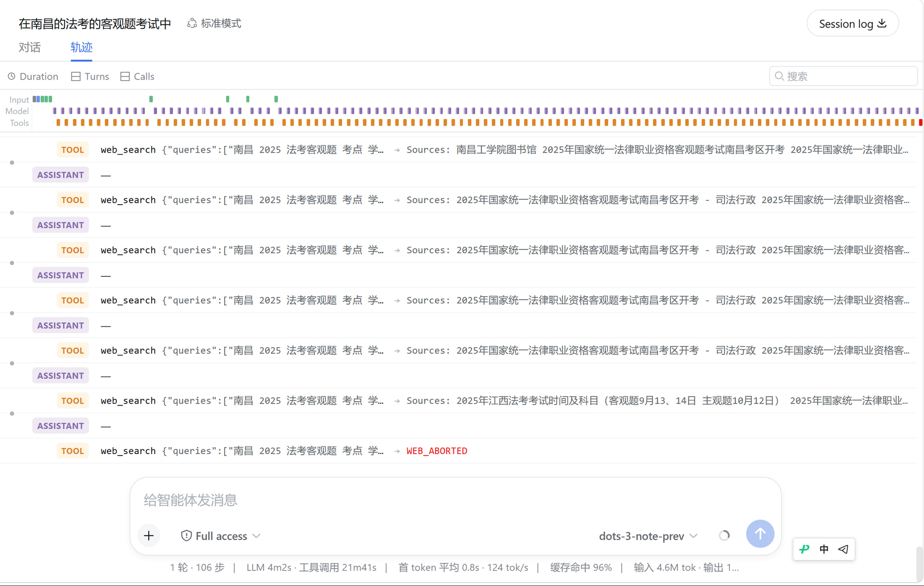Open the dots-3-note-prev model dropdown
Image resolution: width=924 pixels, height=586 pixels.
[648, 536]
